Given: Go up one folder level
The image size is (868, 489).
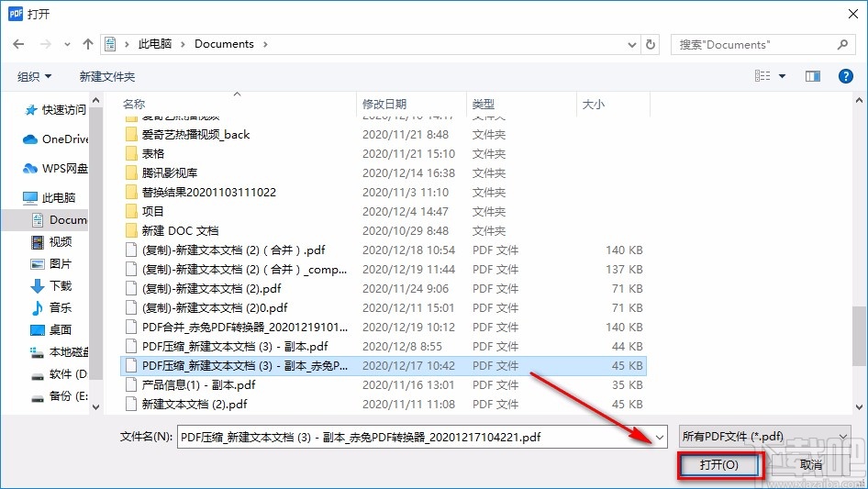Looking at the screenshot, I should [87, 44].
